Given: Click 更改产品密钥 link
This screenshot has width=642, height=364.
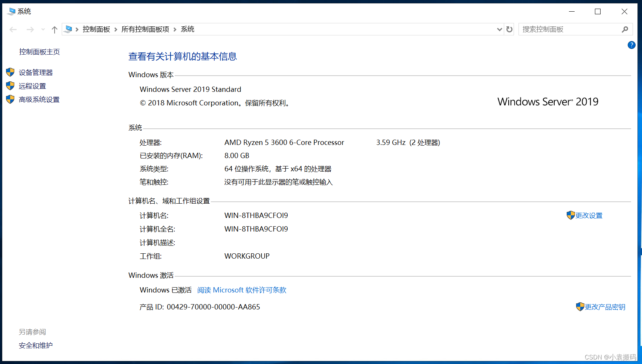Looking at the screenshot, I should point(605,307).
